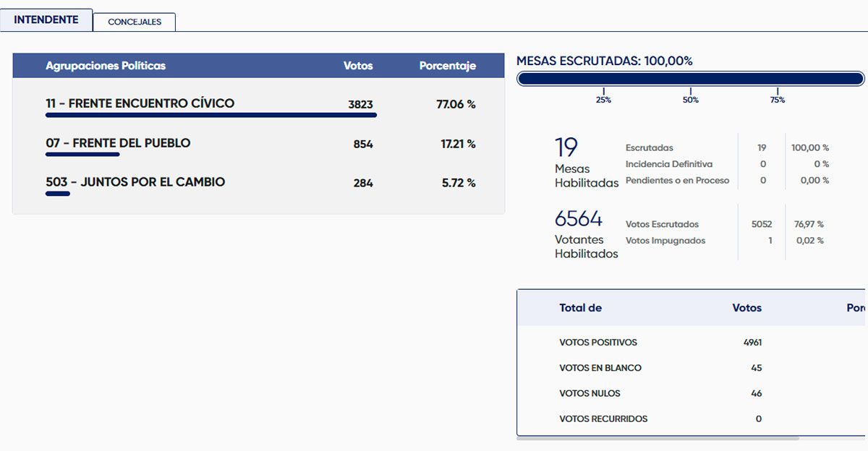Click the Votos header in parties table

[x=358, y=66]
